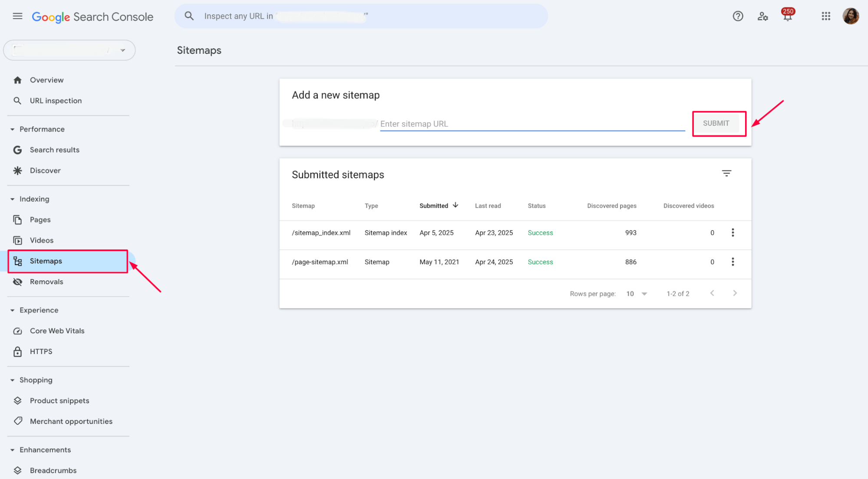
Task: Click the Core Web Vitals gauge icon
Action: coord(17,331)
